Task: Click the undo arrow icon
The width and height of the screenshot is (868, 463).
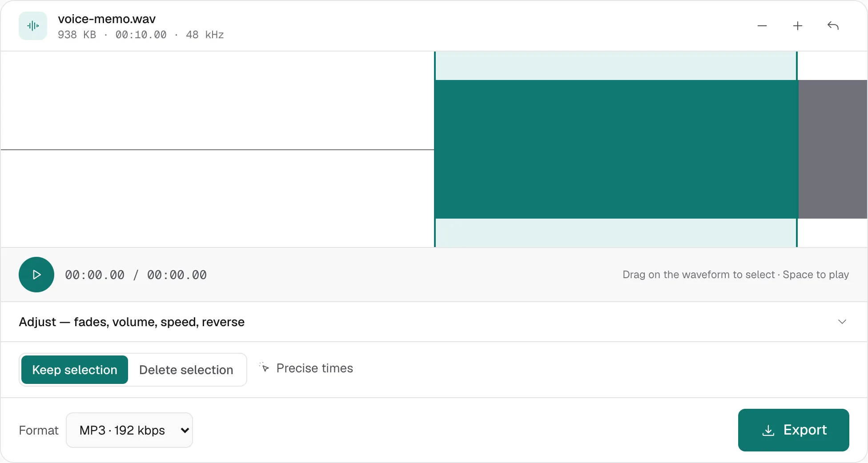Action: [833, 26]
